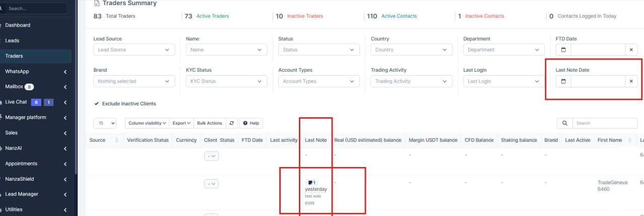Click the refresh table icon button
This screenshot has width=644, height=216.
click(x=232, y=123)
